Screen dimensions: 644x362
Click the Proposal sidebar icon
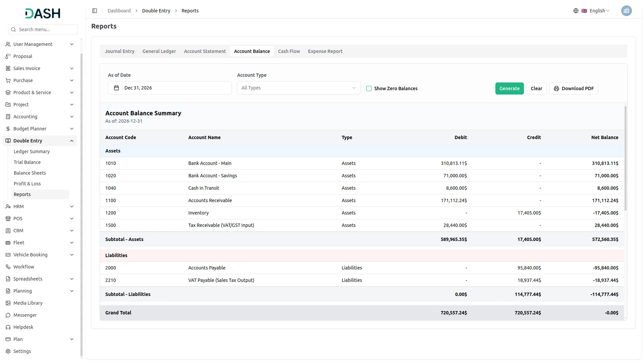(x=8, y=56)
